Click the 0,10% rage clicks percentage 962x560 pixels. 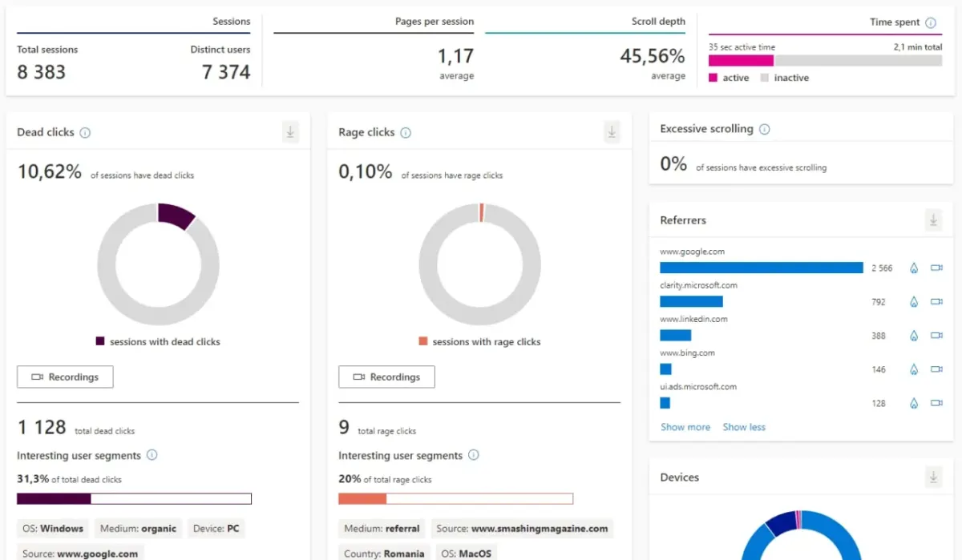366,171
